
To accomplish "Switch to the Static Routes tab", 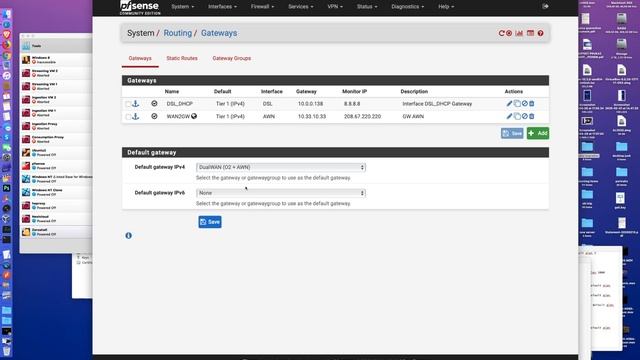I will coord(182,58).
